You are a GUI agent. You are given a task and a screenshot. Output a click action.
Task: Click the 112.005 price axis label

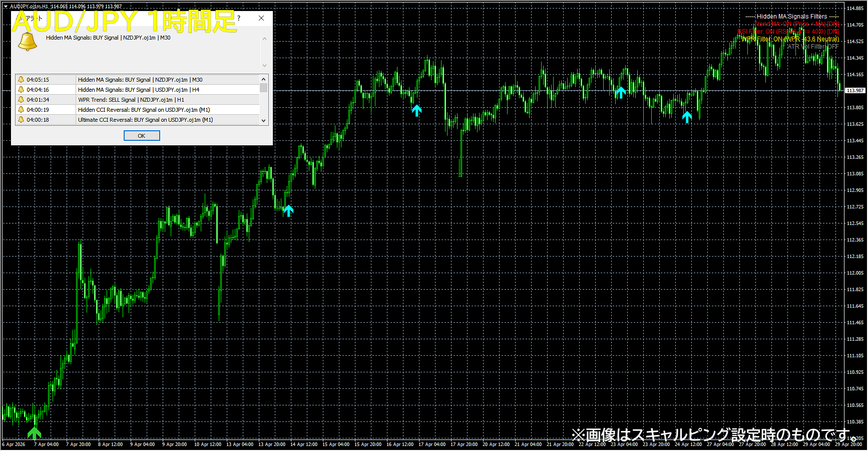(x=855, y=273)
